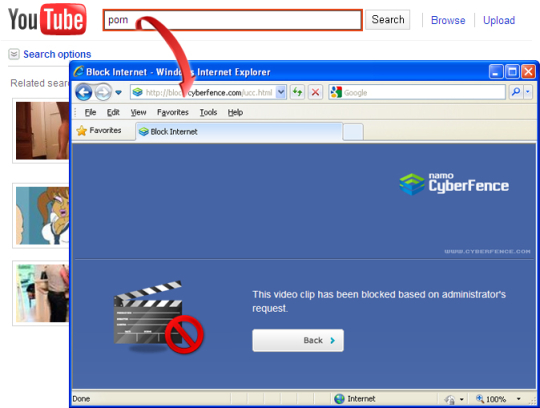Image resolution: width=540 pixels, height=408 pixels.
Task: Open the Browse link on YouTube
Action: coord(448,20)
